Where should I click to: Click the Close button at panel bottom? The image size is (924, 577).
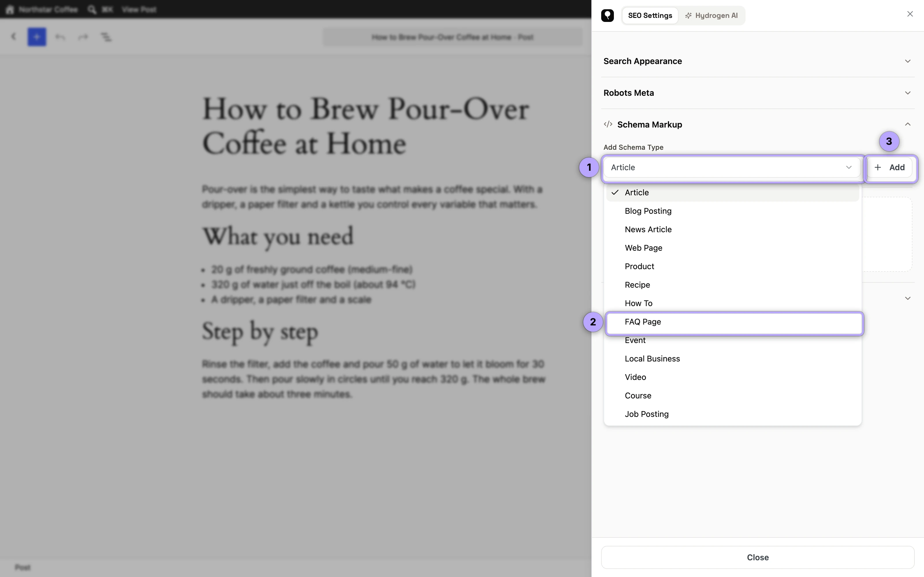(x=757, y=557)
